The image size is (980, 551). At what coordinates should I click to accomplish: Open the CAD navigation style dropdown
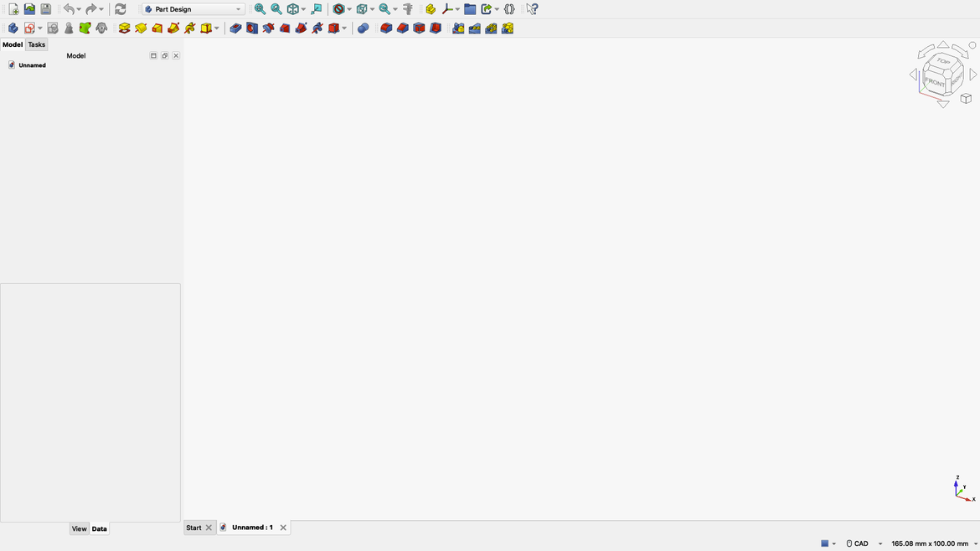point(879,543)
